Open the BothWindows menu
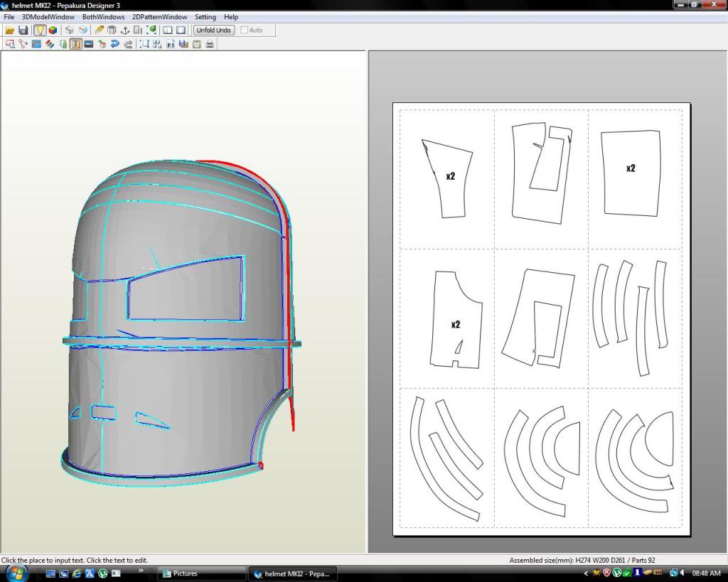The height and width of the screenshot is (582, 728). point(104,17)
